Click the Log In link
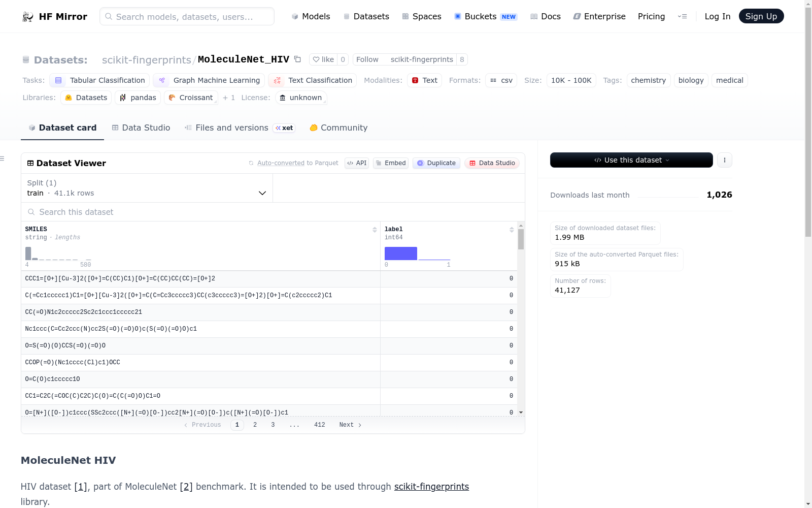 [718, 16]
